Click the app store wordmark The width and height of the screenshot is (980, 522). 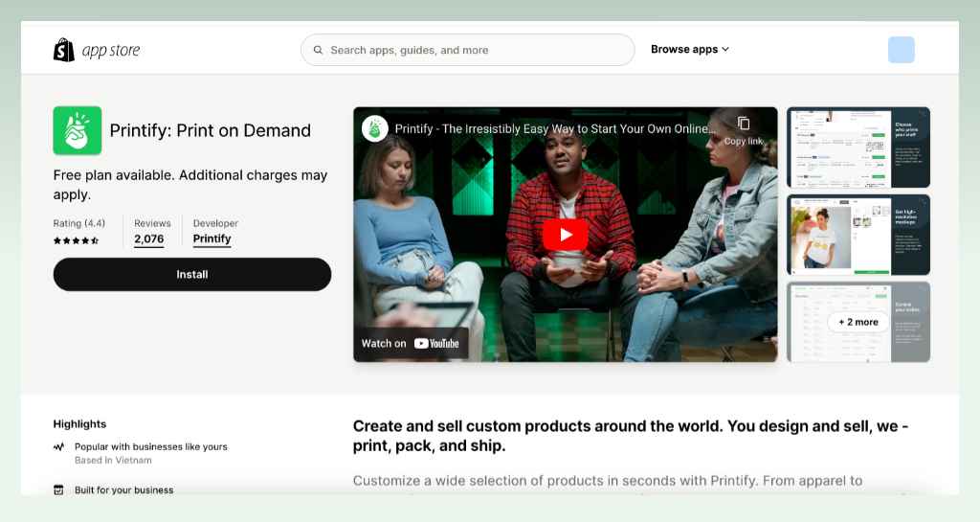(x=111, y=51)
